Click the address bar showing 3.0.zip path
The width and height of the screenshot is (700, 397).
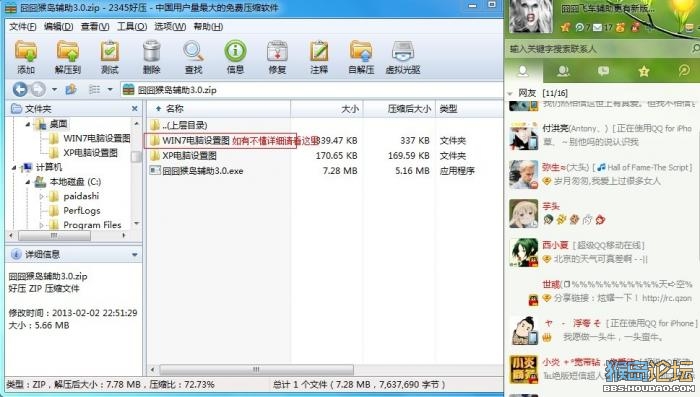(x=311, y=90)
